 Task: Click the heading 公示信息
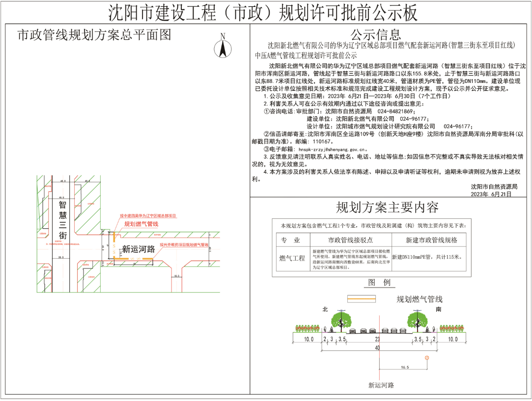click(376, 34)
